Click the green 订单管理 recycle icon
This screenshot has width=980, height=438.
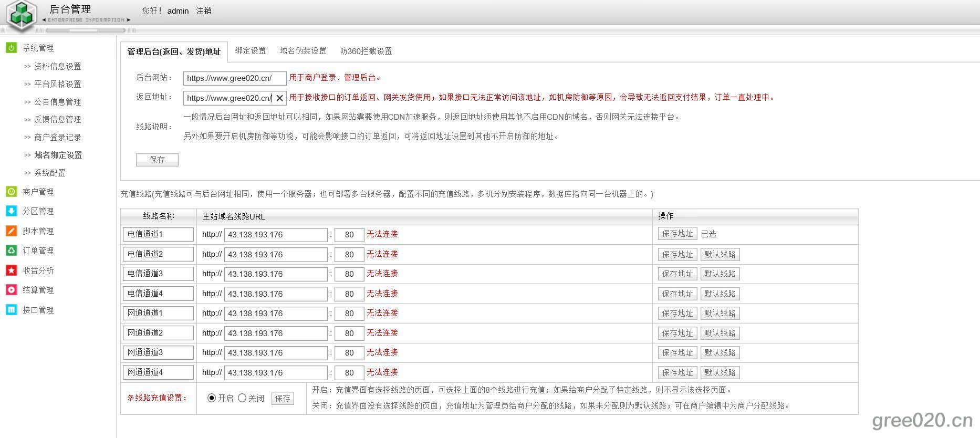pyautogui.click(x=11, y=251)
